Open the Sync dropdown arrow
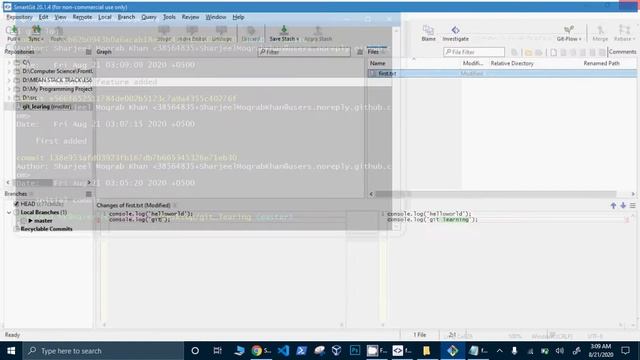640x360 pixels. tap(42, 39)
